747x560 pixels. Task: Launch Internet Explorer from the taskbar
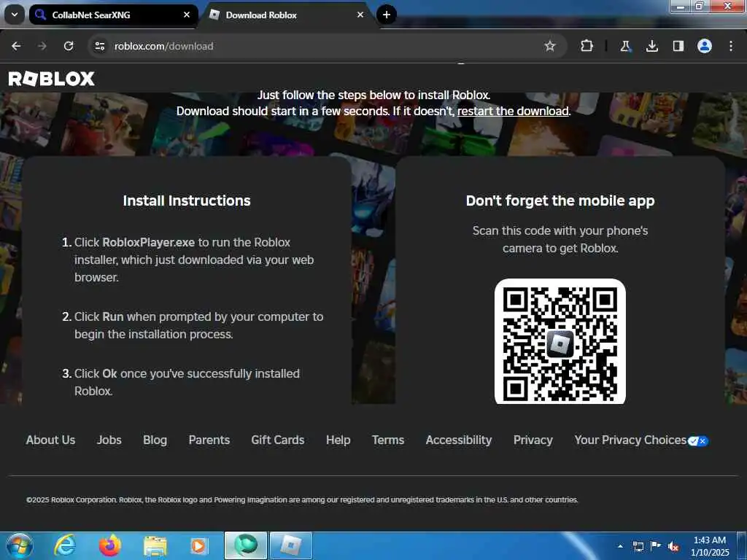pyautogui.click(x=64, y=545)
